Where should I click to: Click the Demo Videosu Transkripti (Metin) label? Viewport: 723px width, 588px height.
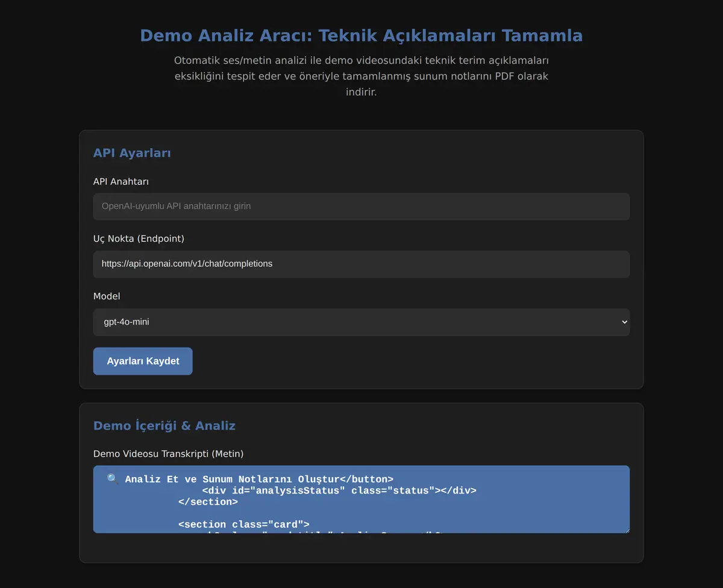(x=169, y=454)
